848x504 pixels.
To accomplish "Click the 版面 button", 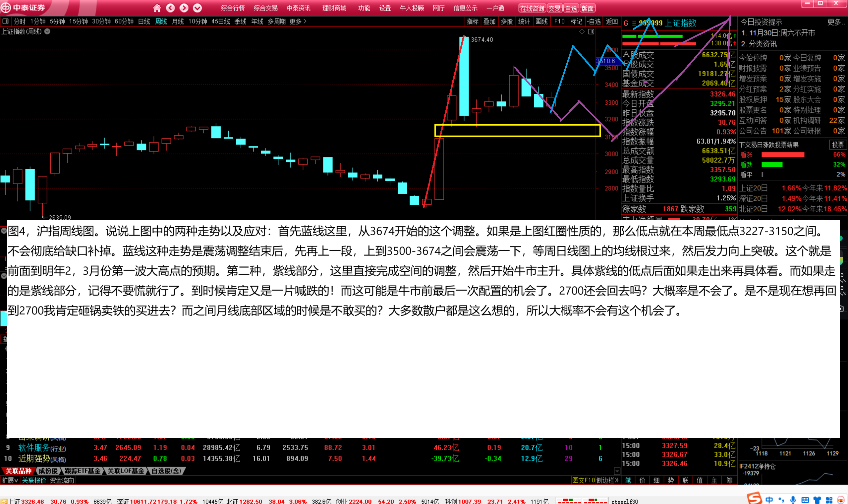I will (588, 8).
